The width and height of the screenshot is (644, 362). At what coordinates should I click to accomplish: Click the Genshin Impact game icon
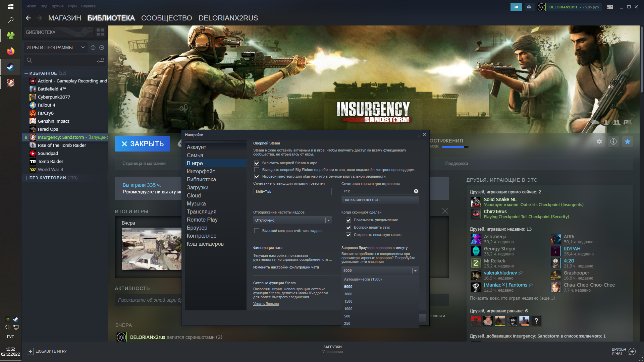[33, 121]
